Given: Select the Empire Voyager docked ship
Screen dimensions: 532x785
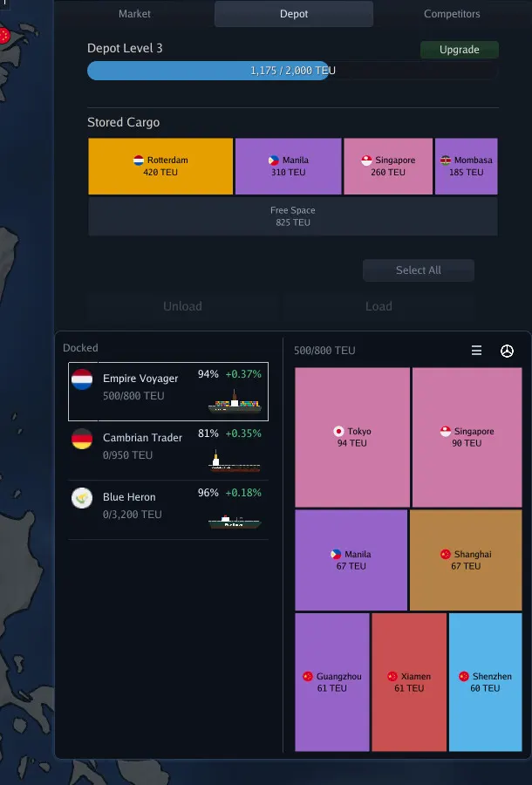Looking at the screenshot, I should coord(168,392).
